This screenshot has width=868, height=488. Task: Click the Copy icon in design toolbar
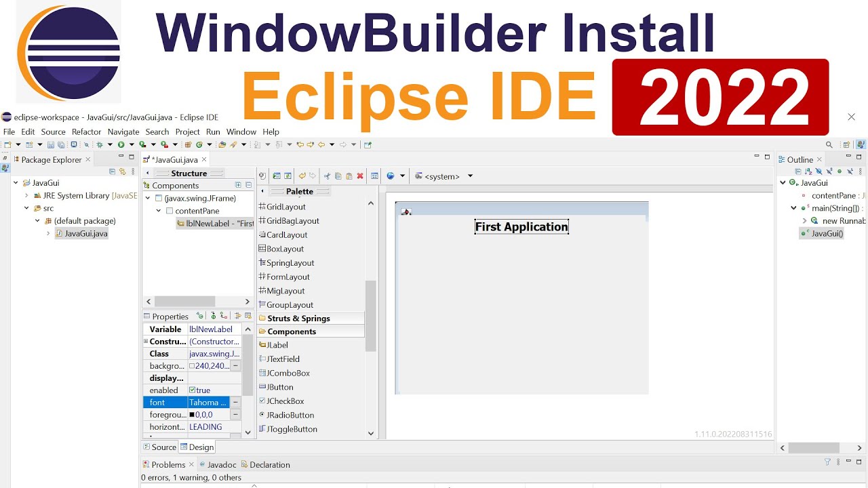[338, 176]
